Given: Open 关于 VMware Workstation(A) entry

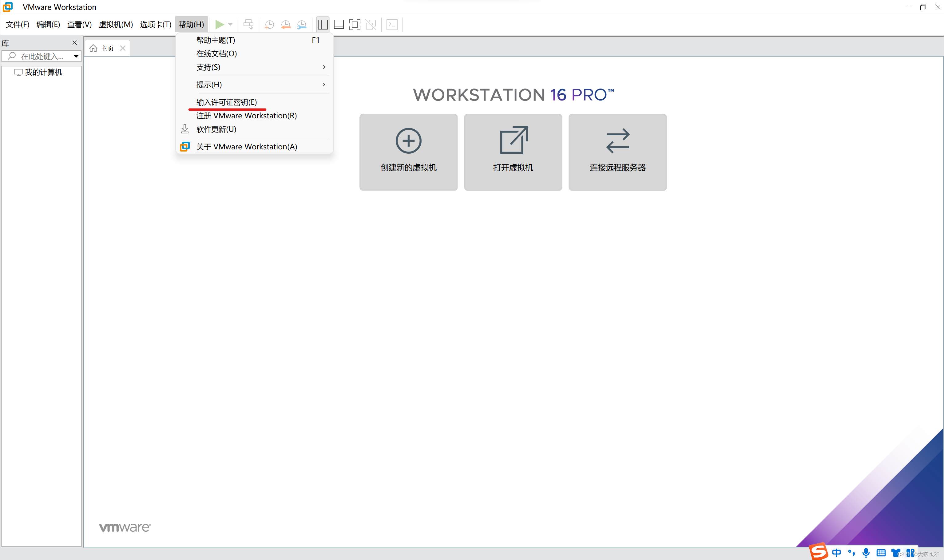Looking at the screenshot, I should [x=255, y=146].
